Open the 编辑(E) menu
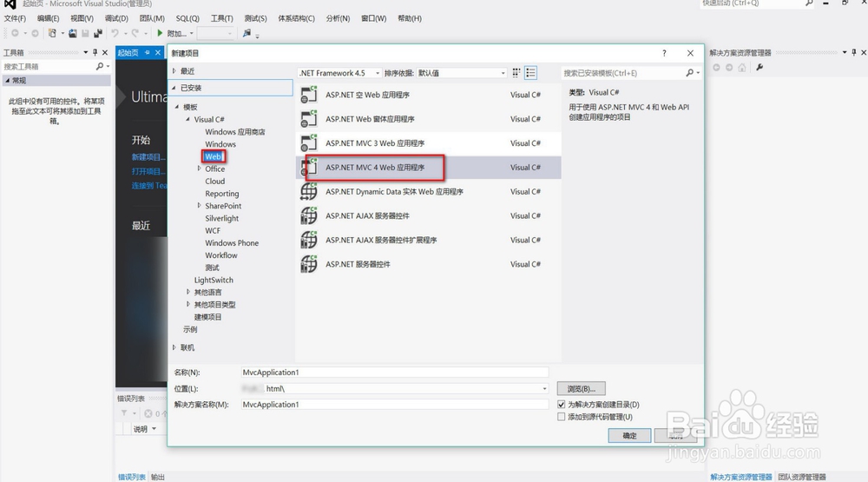 click(48, 18)
